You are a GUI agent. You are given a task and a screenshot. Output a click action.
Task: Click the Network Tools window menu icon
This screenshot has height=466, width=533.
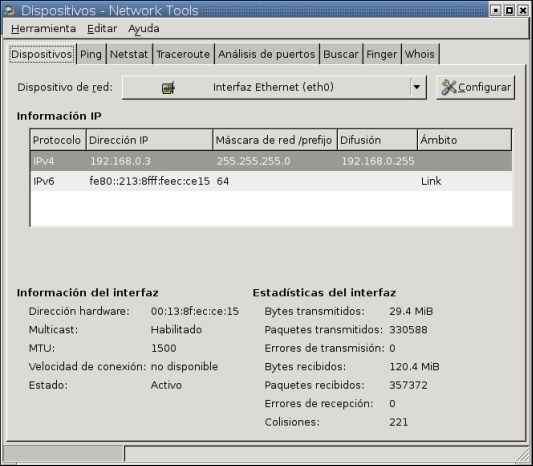[x=10, y=11]
